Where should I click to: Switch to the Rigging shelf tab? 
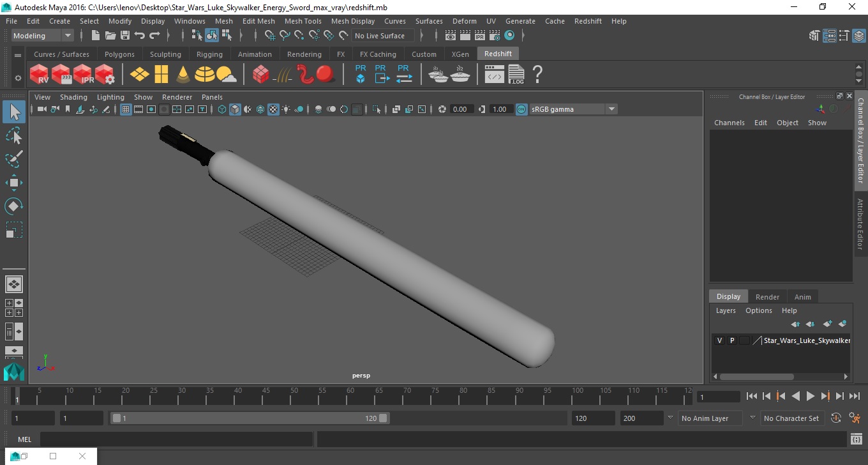pyautogui.click(x=209, y=54)
